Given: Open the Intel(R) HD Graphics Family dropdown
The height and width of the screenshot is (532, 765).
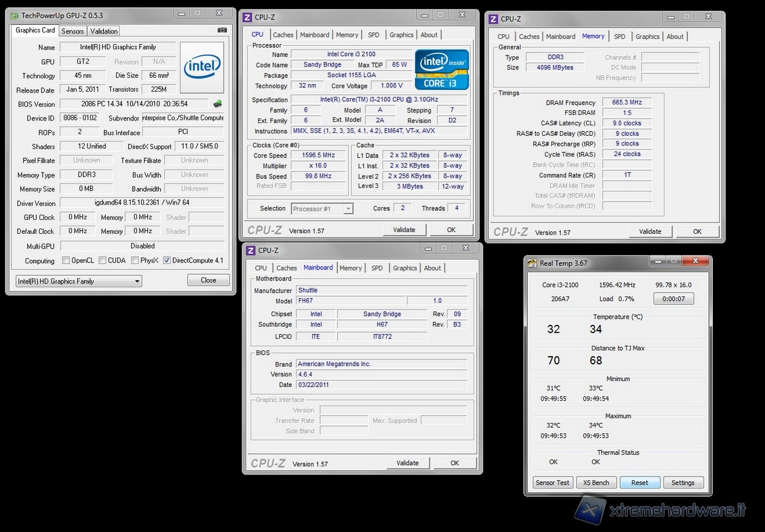Looking at the screenshot, I should click(x=78, y=281).
